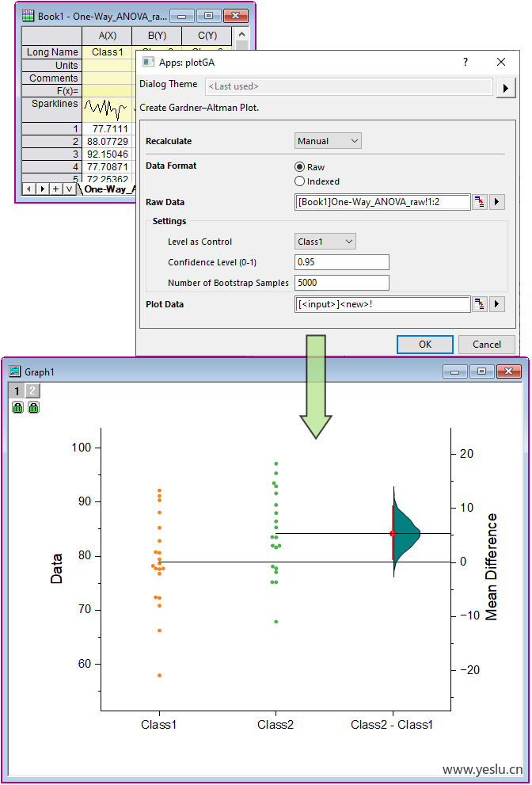Maximize the Graph1 window

[481, 371]
